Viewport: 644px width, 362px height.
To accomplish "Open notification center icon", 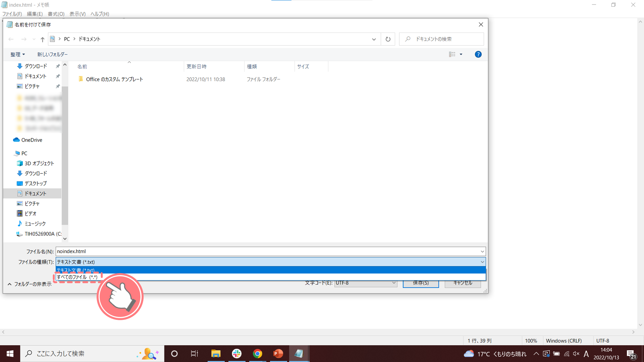I will click(x=631, y=354).
